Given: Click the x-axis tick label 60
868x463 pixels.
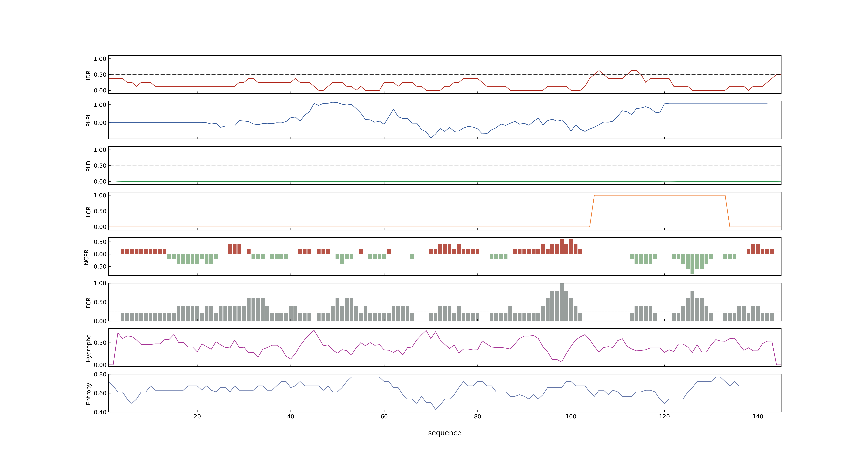Looking at the screenshot, I should pos(384,416).
